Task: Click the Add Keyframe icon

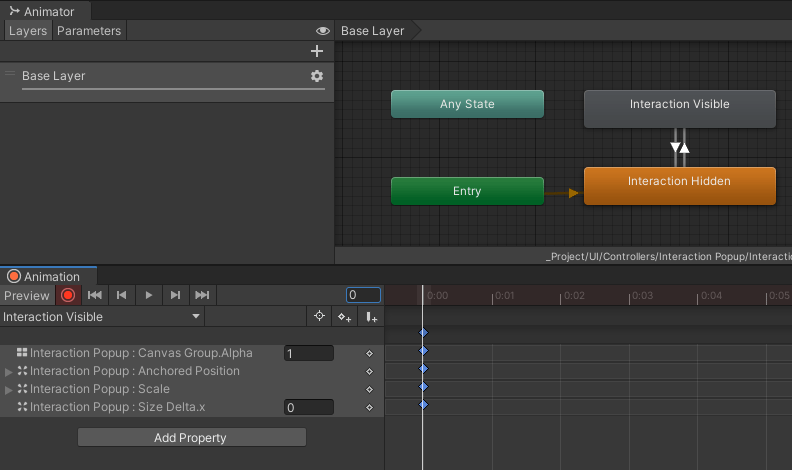Action: 344,317
